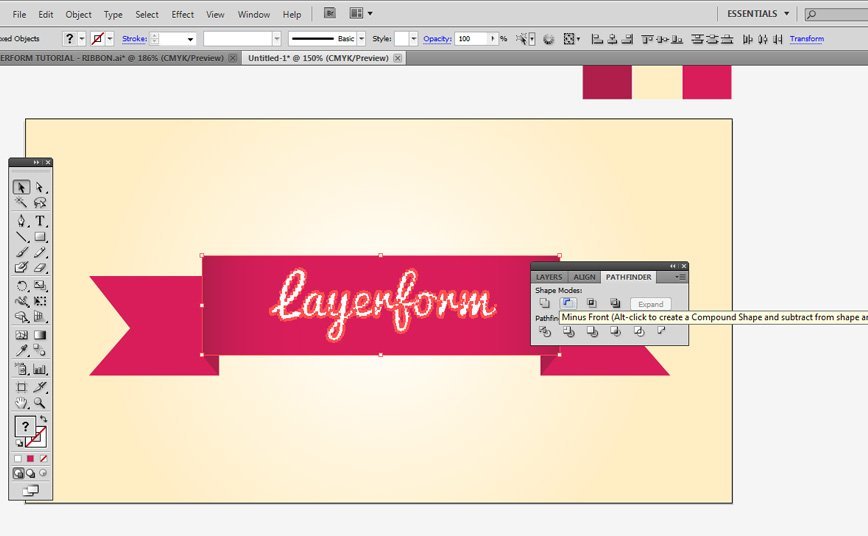Image resolution: width=868 pixels, height=536 pixels.
Task: Open the Opacity panel link
Action: coord(437,39)
